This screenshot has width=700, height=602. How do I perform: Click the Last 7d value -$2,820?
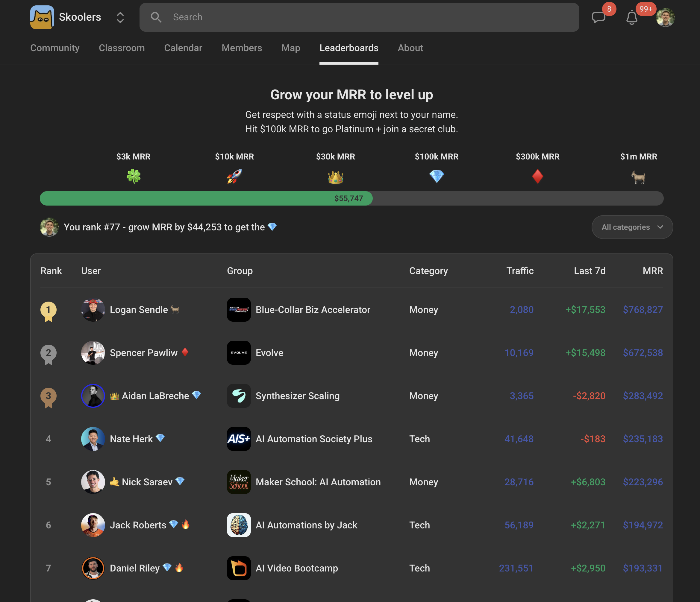(589, 396)
